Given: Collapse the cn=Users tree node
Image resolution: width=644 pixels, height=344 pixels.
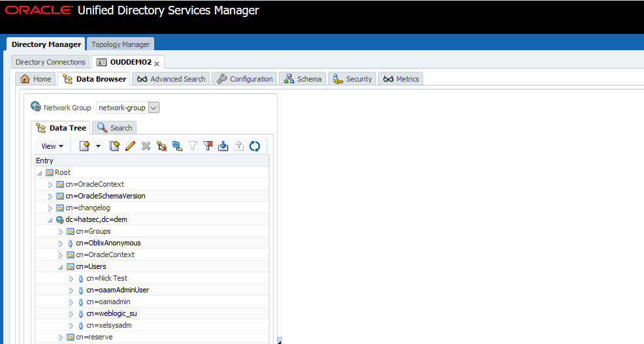Looking at the screenshot, I should click(x=61, y=266).
